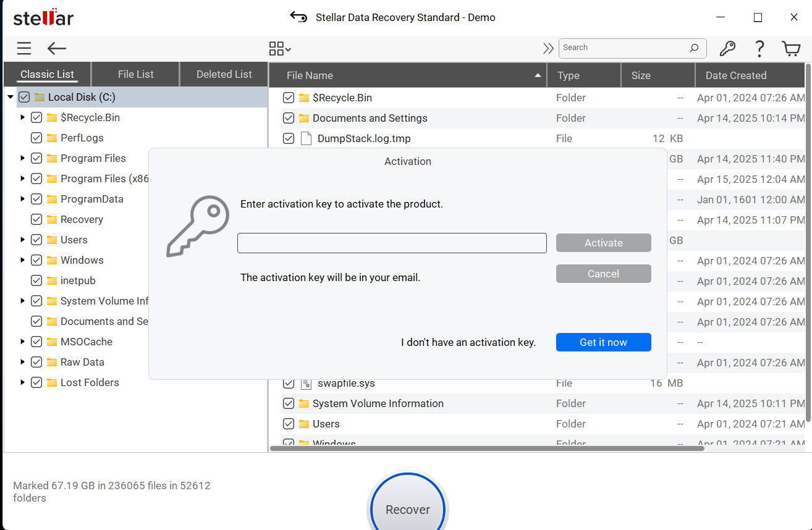Expand the toolbar double-chevron
This screenshot has height=530, width=812.
click(548, 48)
